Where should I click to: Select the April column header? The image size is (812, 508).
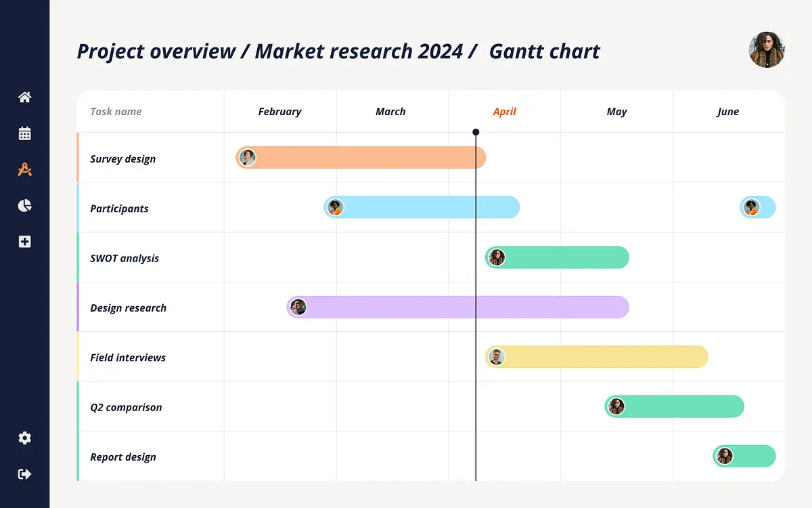(505, 111)
